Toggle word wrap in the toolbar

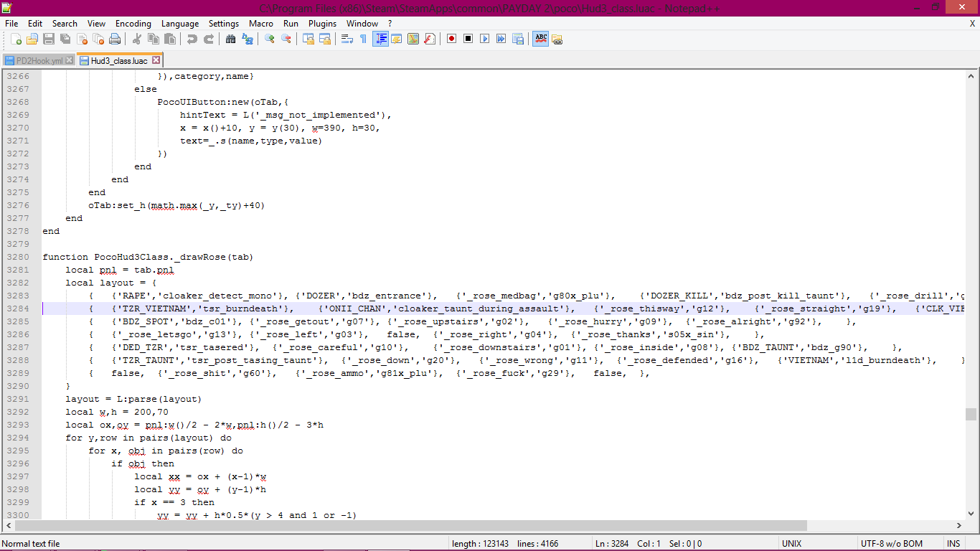point(347,39)
